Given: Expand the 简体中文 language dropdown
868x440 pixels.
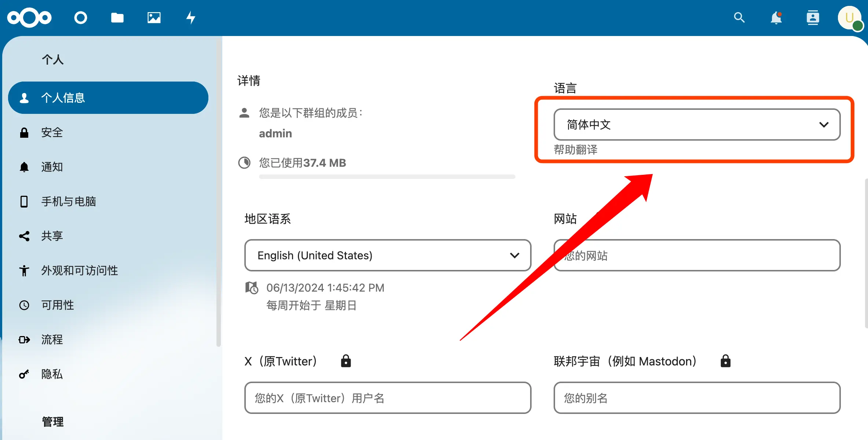Looking at the screenshot, I should tap(697, 125).
